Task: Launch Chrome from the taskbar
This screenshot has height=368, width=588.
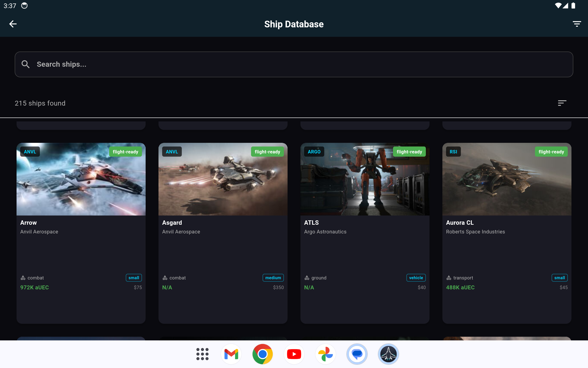Action: coord(262,354)
